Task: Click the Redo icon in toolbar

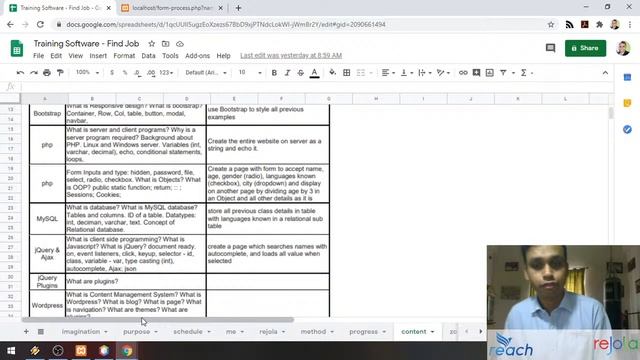Action: [x=34, y=73]
